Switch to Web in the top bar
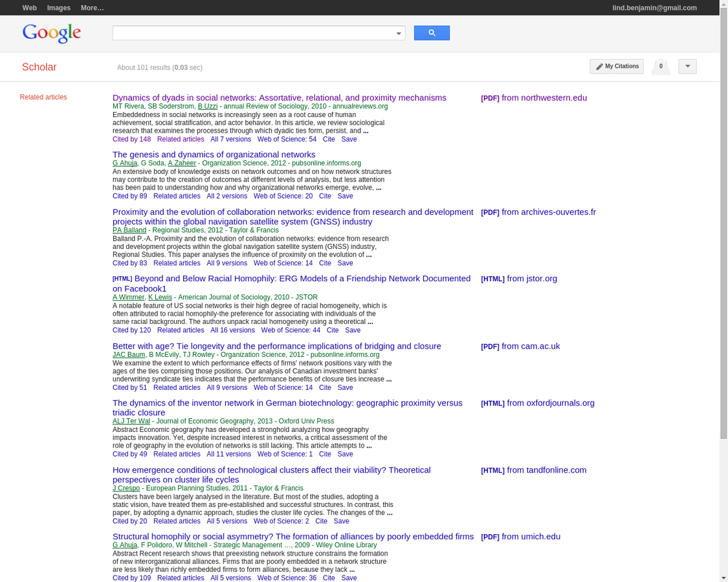The image size is (728, 582). click(29, 8)
